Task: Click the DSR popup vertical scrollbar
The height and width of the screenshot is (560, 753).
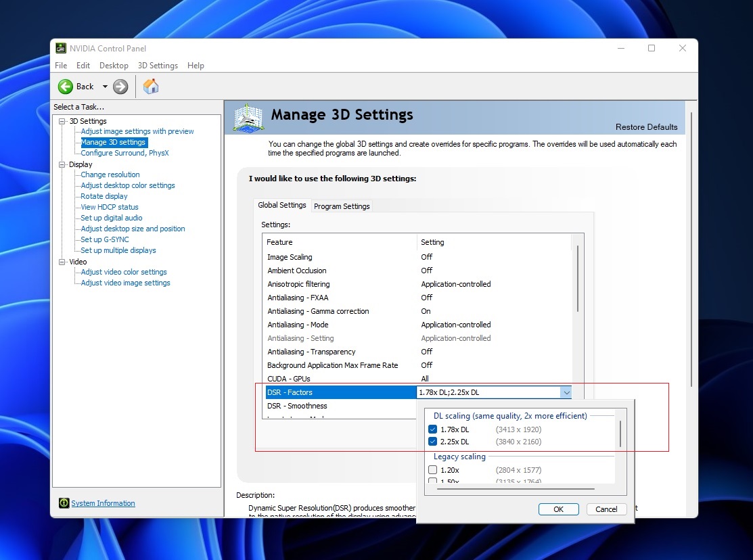Action: click(620, 434)
